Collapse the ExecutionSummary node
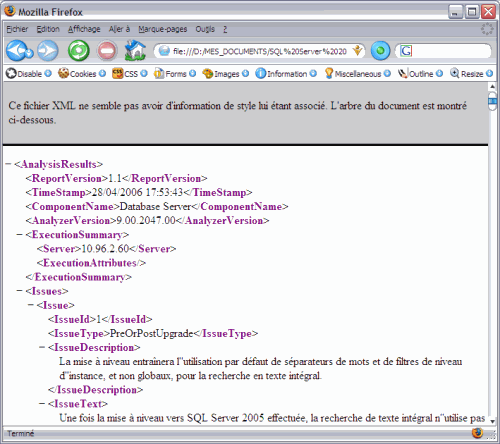 (20, 235)
